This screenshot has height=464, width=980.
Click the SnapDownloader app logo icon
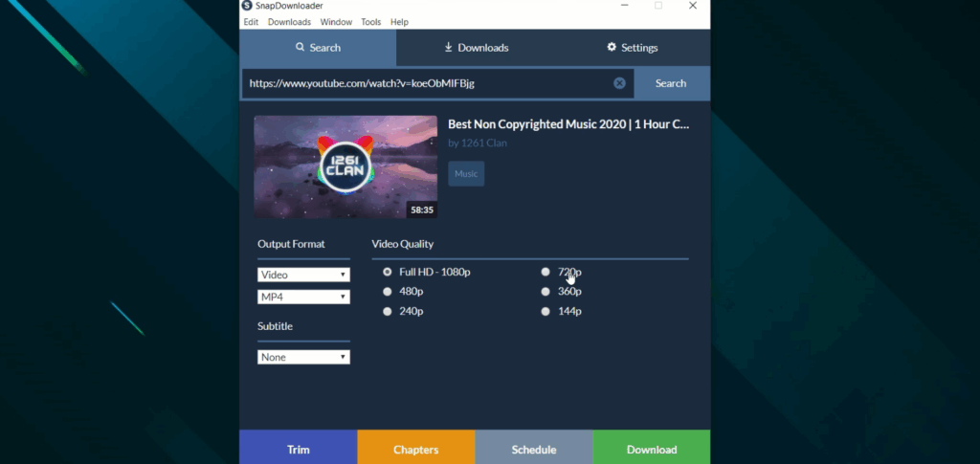(247, 6)
